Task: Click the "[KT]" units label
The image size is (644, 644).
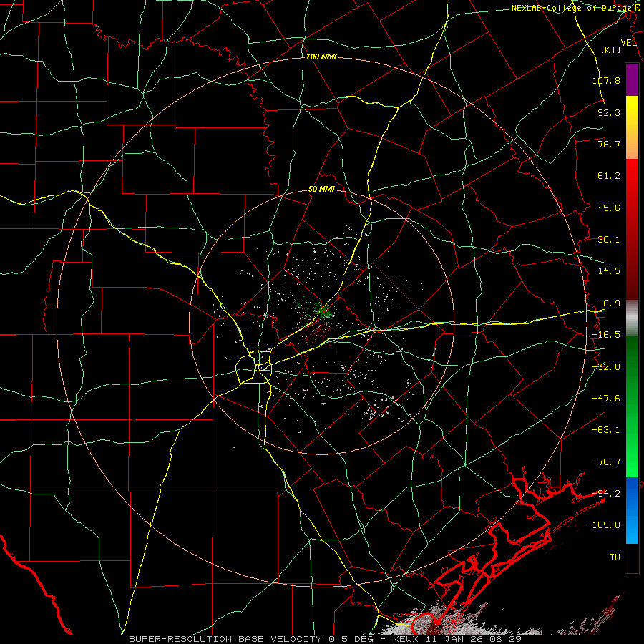Action: tap(611, 49)
